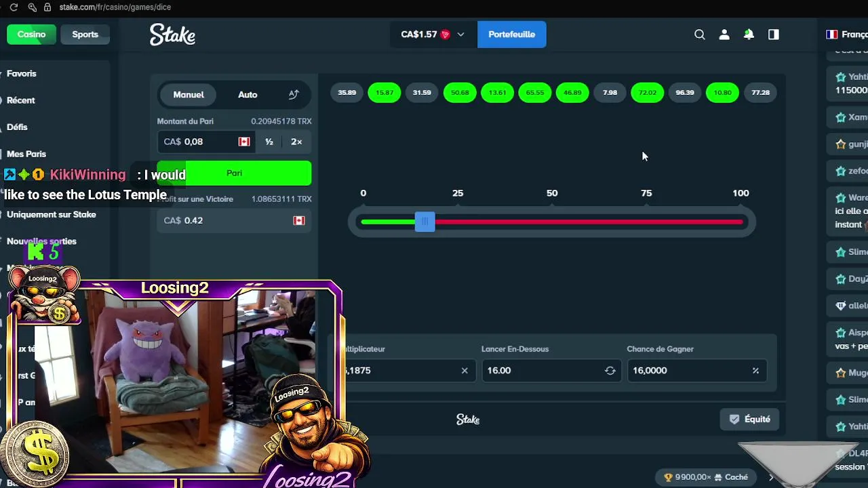This screenshot has height=488, width=868.
Task: Toggle roll over/under swap icon
Action: (610, 371)
